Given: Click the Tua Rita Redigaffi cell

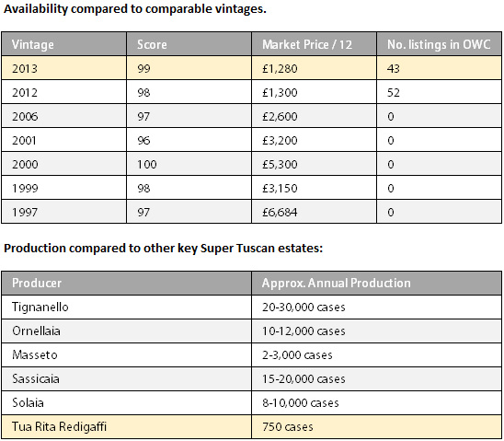Looking at the screenshot, I should pyautogui.click(x=126, y=427).
